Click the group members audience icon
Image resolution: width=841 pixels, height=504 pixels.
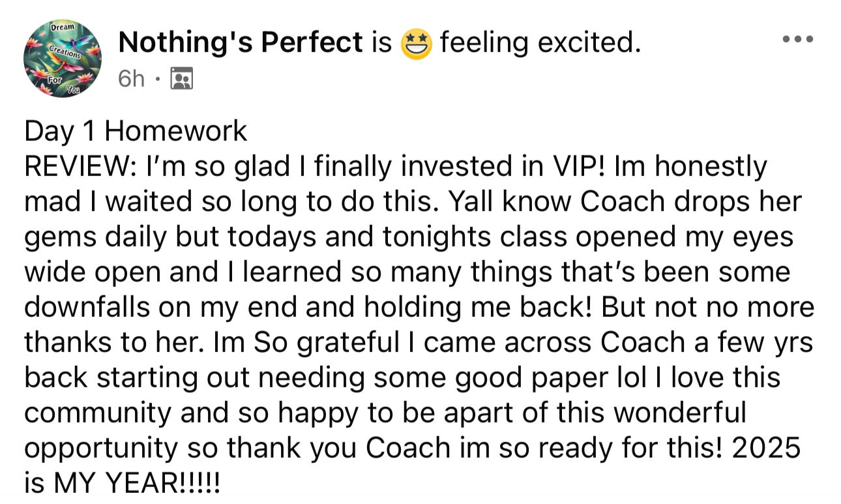pos(181,80)
